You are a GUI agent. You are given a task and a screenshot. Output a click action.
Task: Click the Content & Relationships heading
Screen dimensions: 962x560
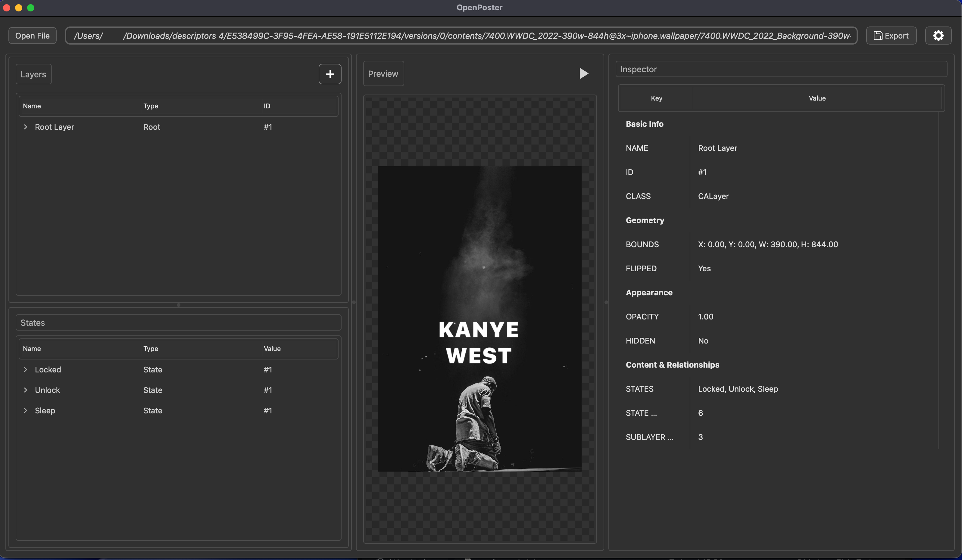coord(672,365)
